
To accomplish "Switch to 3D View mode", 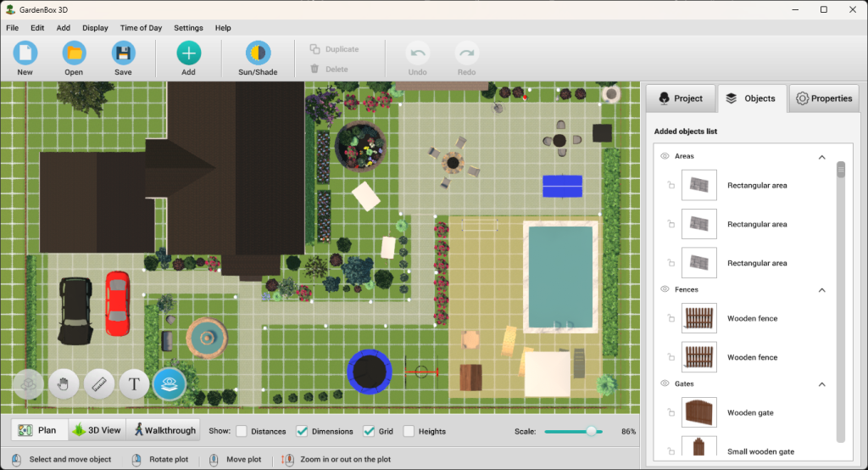I will pos(97,430).
